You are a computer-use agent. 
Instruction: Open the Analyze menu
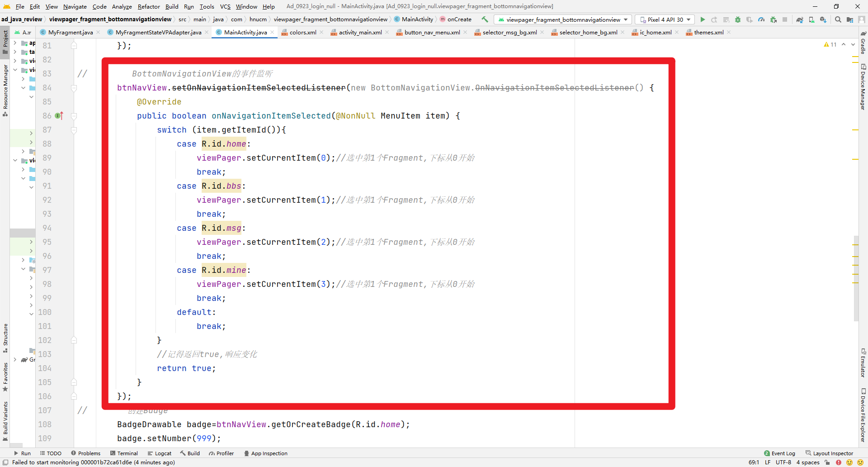click(122, 6)
